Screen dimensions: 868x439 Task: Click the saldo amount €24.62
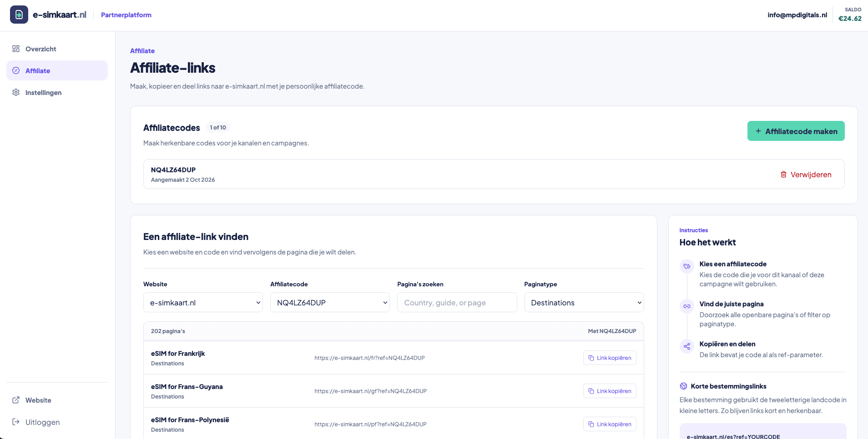click(850, 18)
